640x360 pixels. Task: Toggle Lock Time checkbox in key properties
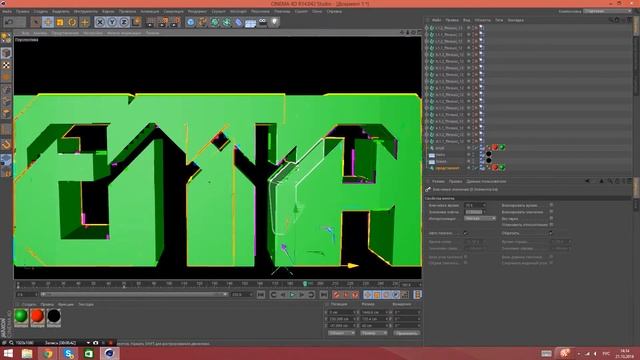[x=551, y=205]
